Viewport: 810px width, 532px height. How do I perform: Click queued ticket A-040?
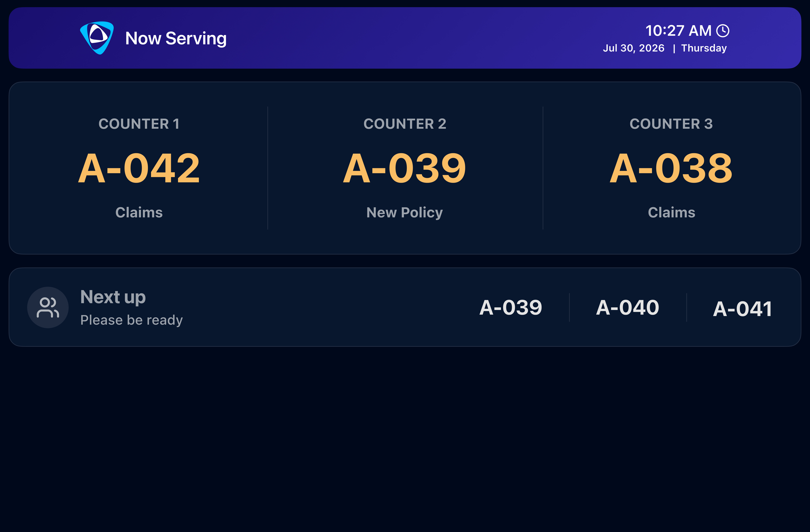click(x=628, y=308)
